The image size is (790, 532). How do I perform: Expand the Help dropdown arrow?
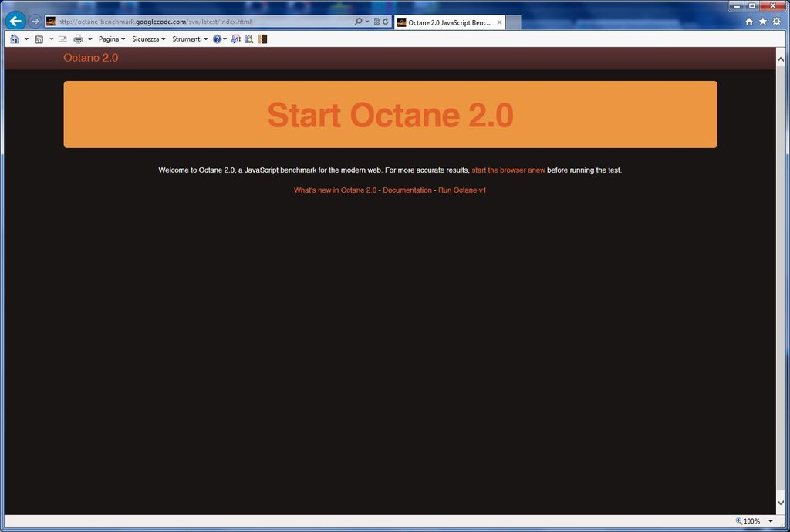click(225, 39)
